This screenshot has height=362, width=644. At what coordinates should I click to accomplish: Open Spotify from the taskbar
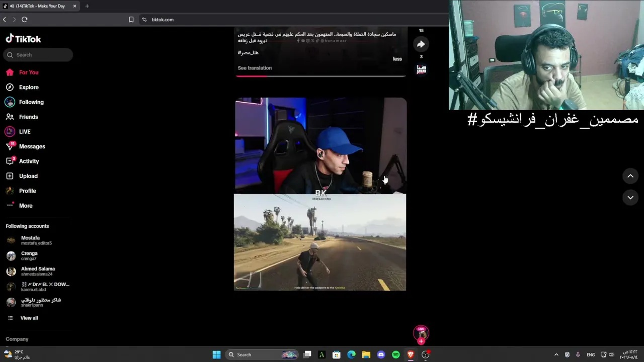396,354
